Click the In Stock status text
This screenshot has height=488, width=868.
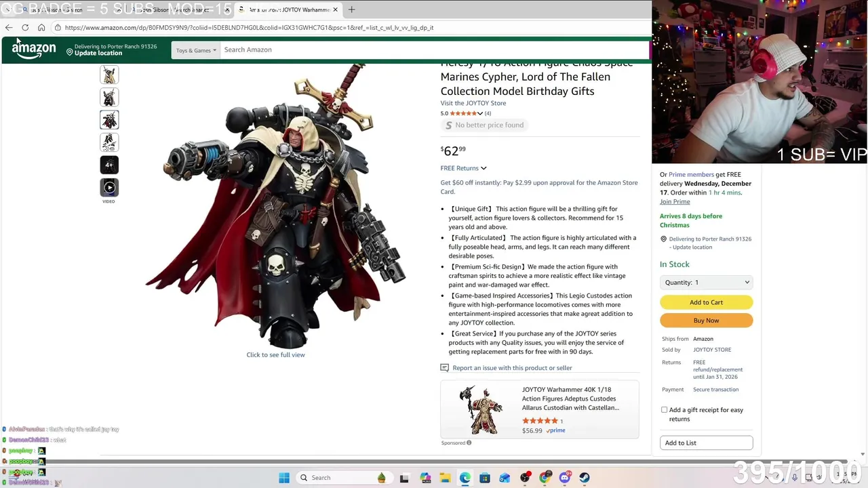(x=675, y=264)
